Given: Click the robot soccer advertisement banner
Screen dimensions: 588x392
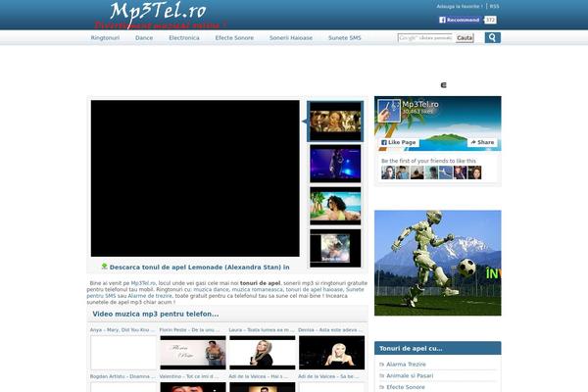Looking at the screenshot, I should coord(438,263).
